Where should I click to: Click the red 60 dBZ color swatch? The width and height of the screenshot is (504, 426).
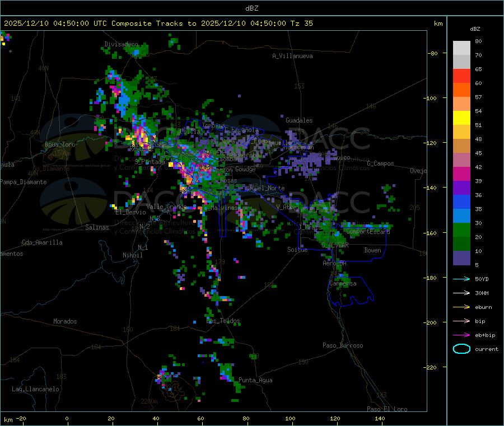pos(461,76)
